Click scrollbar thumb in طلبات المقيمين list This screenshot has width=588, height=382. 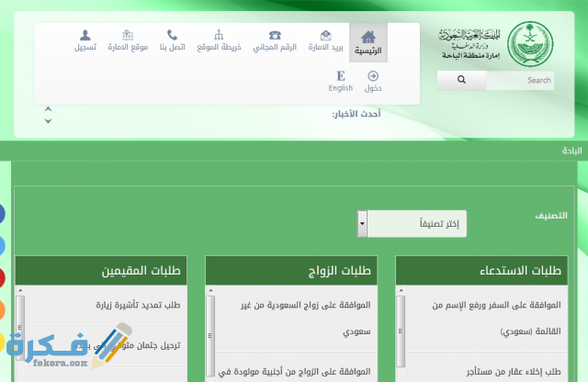(x=20, y=328)
